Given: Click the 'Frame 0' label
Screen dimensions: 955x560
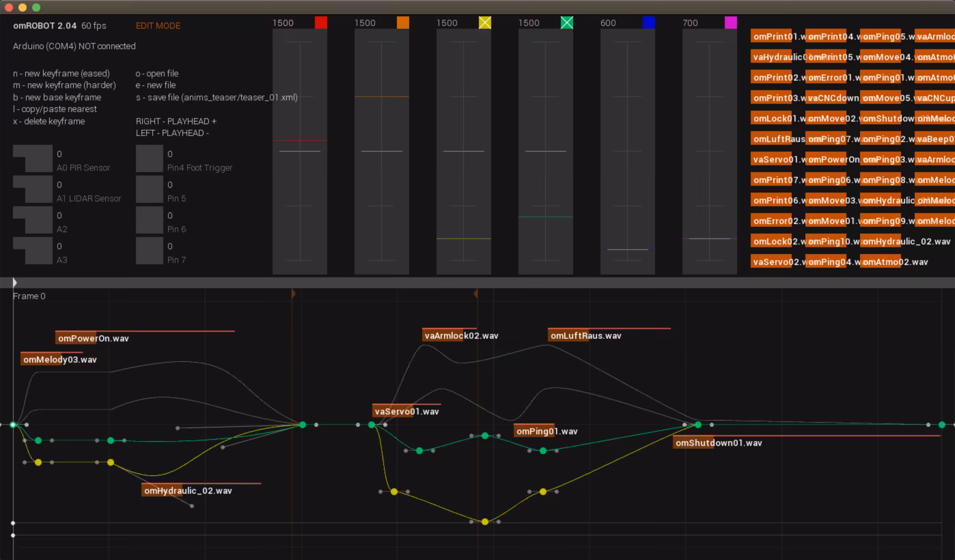Looking at the screenshot, I should point(29,296).
